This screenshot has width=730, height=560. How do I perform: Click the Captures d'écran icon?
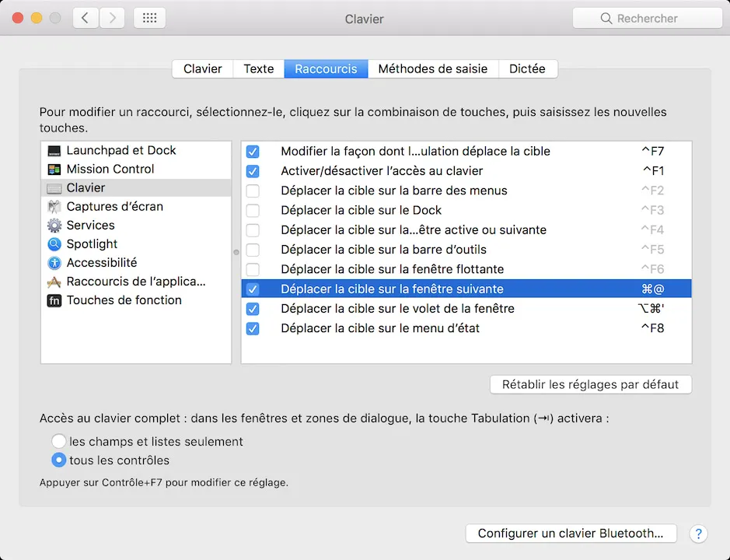pos(54,206)
